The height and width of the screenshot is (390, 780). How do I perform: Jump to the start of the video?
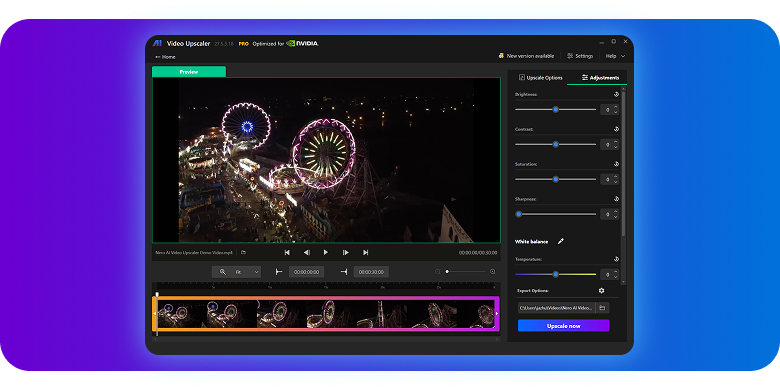(x=287, y=253)
